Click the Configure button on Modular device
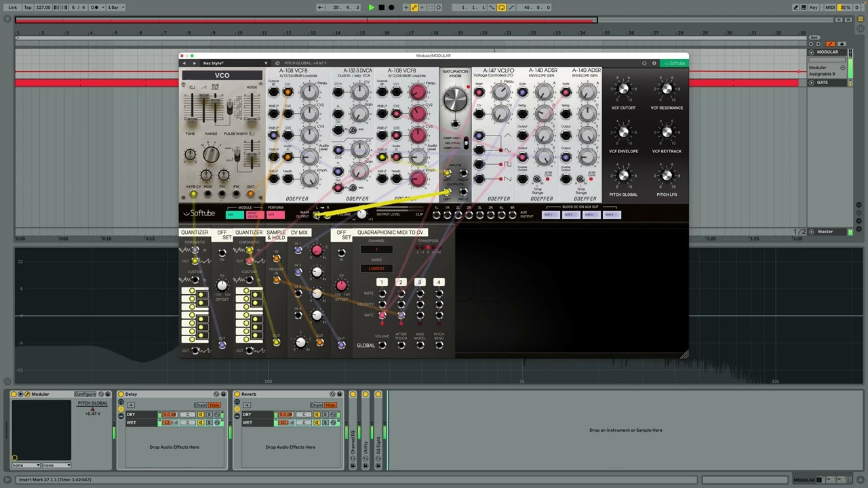Viewport: 868px width, 488px height. click(85, 394)
